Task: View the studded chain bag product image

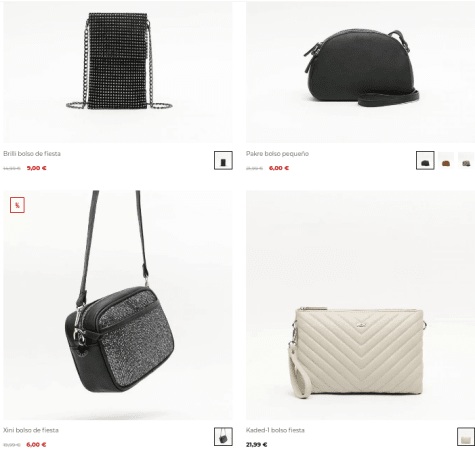Action: point(118,72)
